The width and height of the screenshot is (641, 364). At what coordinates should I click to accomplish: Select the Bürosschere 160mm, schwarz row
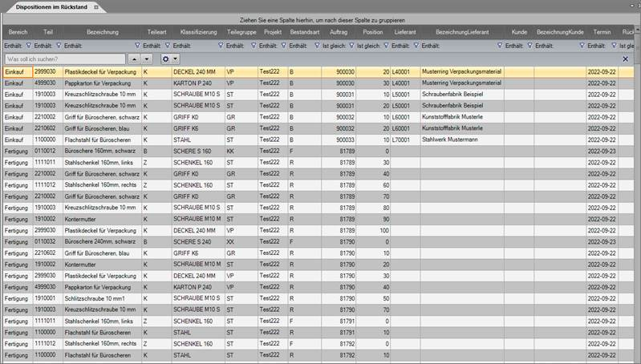click(x=103, y=150)
